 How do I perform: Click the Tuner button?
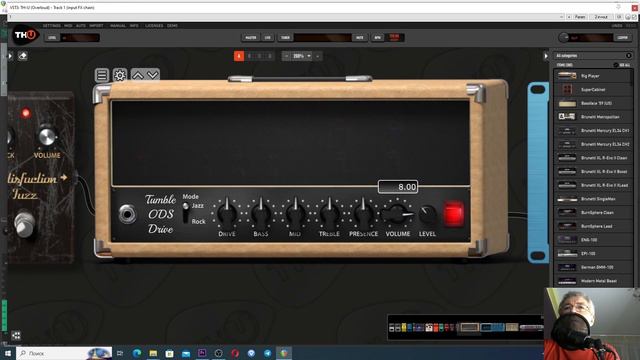(x=285, y=38)
